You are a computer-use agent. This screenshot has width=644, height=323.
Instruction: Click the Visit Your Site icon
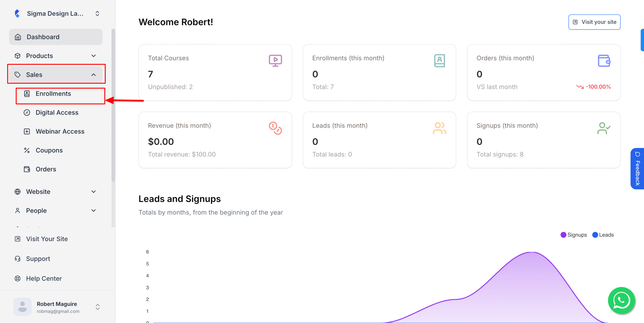pos(17,239)
